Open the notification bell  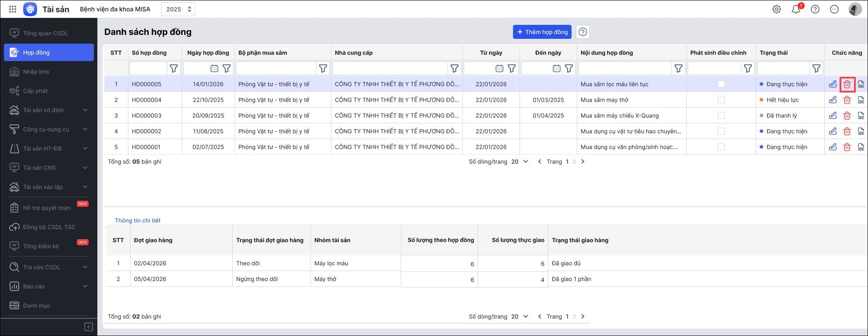click(x=796, y=9)
